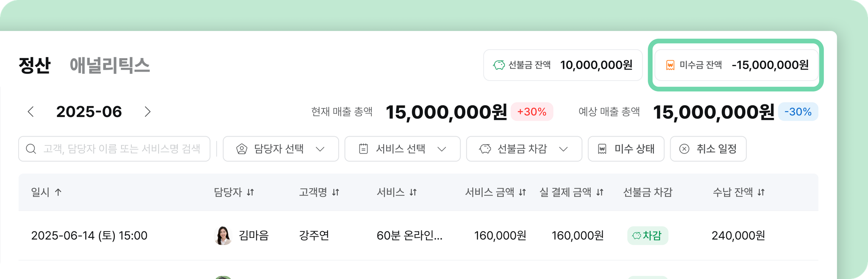Viewport: 868px width, 279px height.
Task: Sort by 수납 잔액 using its sort icon
Action: click(x=761, y=192)
